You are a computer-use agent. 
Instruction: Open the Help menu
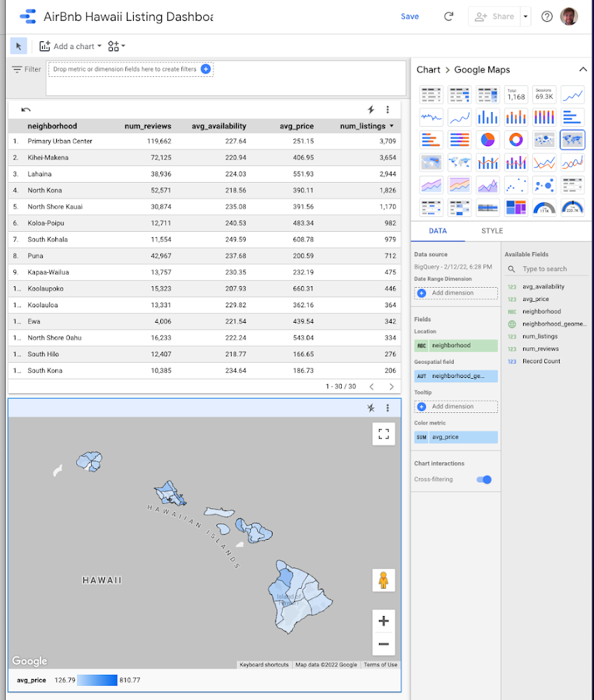pyautogui.click(x=546, y=17)
